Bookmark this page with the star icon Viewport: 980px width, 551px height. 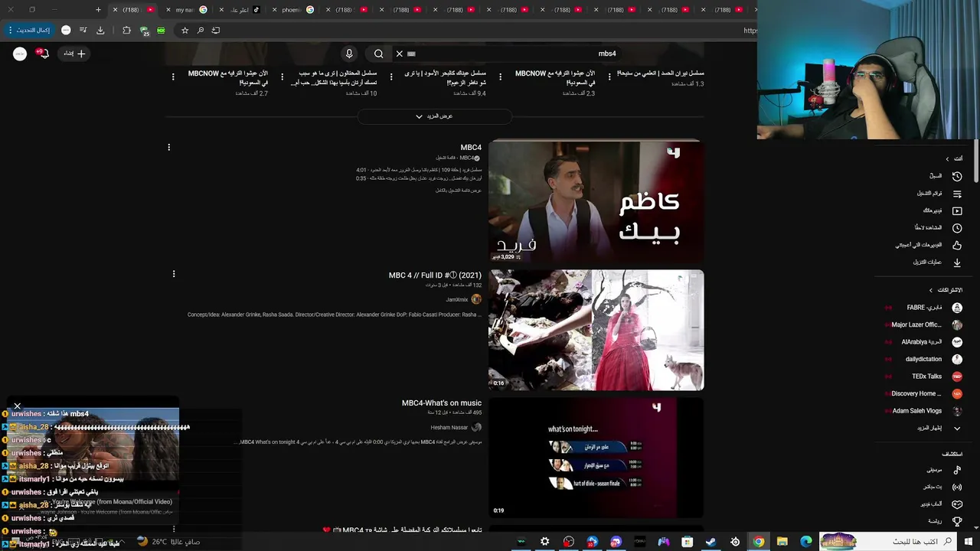tap(185, 31)
